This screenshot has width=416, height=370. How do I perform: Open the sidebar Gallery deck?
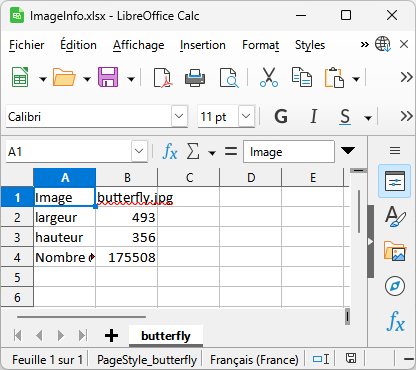395,251
